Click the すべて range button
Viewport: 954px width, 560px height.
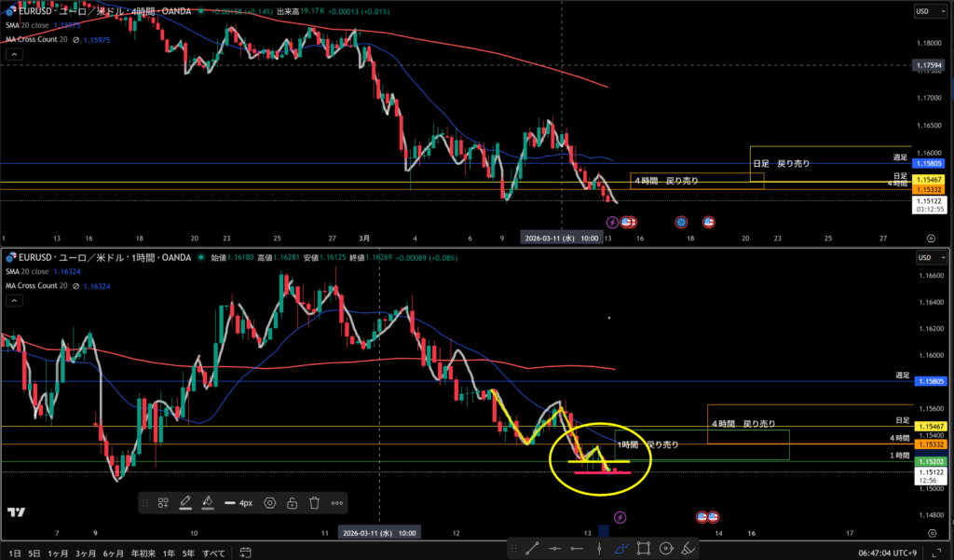point(213,553)
